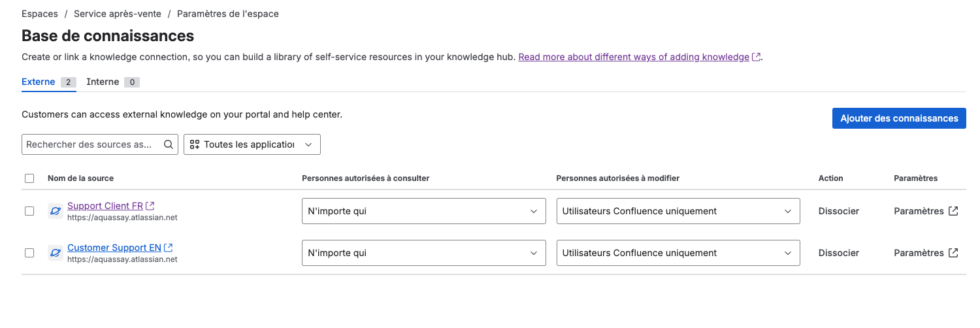Open Paramètres de l'espace breadcrumb
Viewport: 980px width, 328px height.
(228, 14)
